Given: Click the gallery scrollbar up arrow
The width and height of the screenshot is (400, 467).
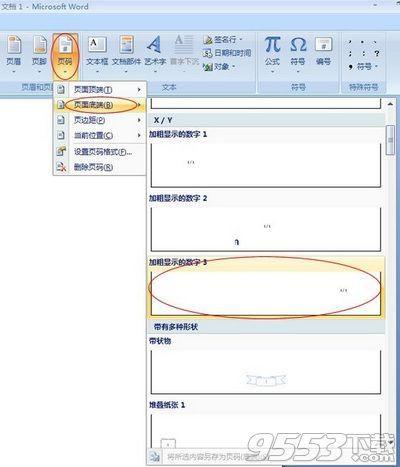Looking at the screenshot, I should pos(390,105).
